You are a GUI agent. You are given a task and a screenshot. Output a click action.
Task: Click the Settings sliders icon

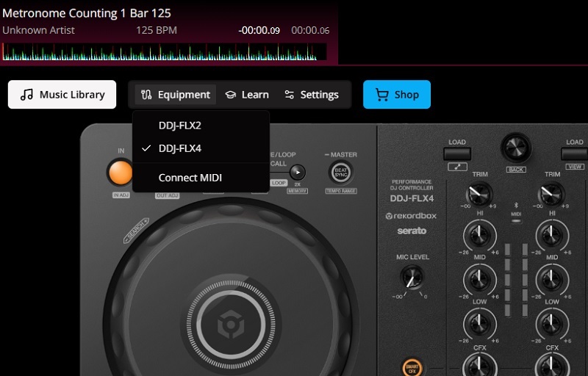tap(289, 95)
